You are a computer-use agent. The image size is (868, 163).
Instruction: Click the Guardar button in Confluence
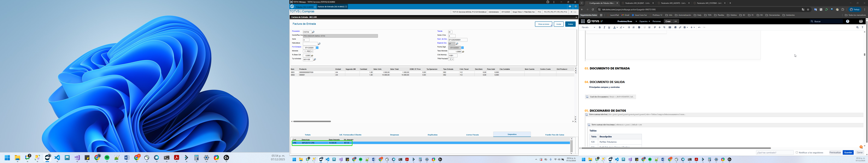[848, 153]
